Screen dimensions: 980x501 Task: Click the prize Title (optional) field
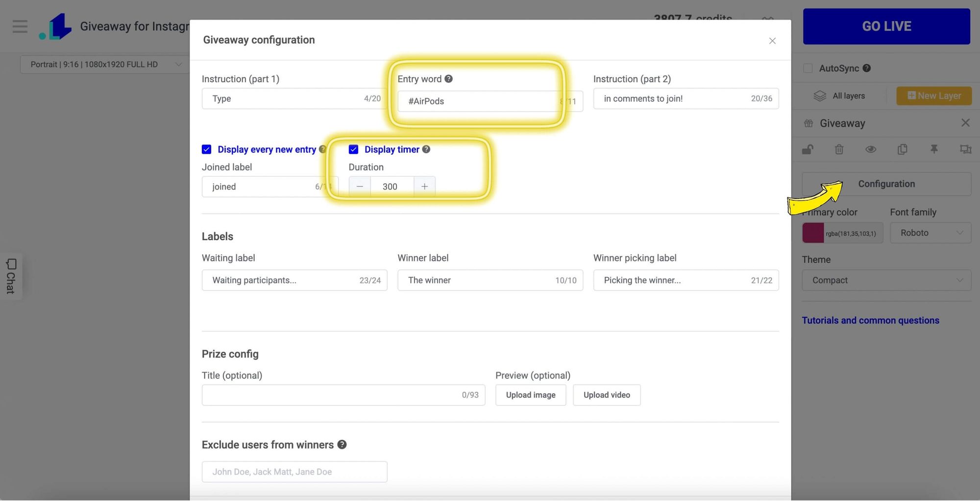coord(343,395)
